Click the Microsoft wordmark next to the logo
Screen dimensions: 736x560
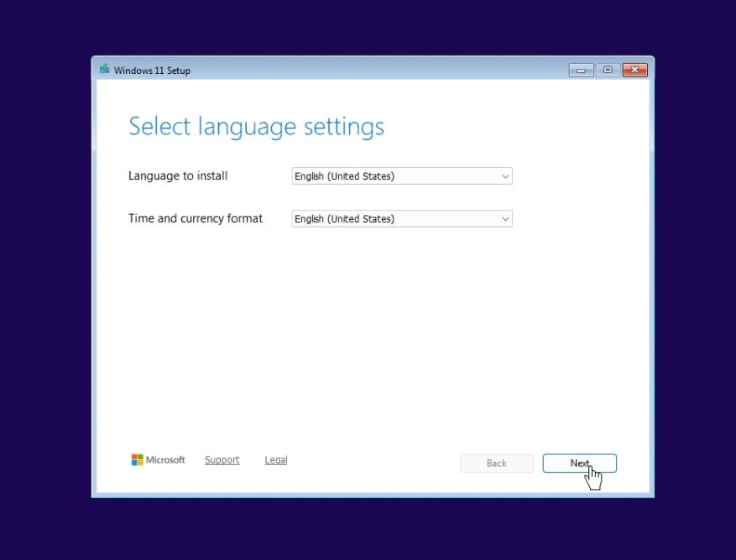165,459
